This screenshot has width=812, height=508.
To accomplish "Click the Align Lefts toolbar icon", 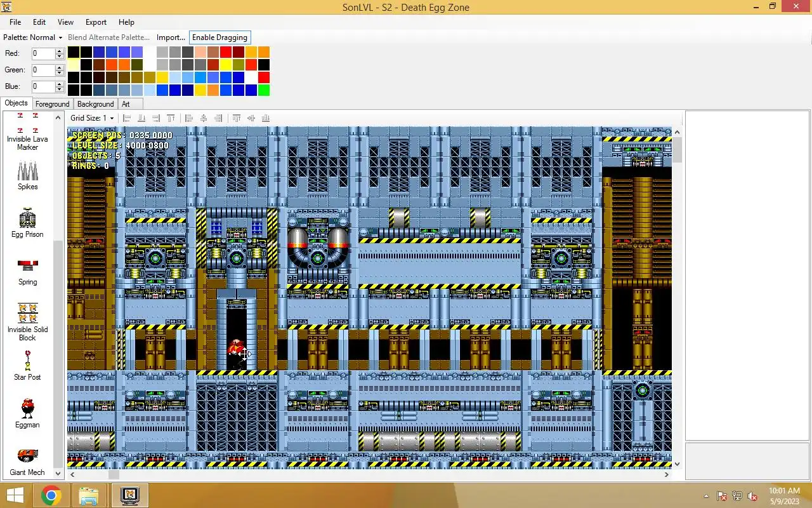I will 189,118.
